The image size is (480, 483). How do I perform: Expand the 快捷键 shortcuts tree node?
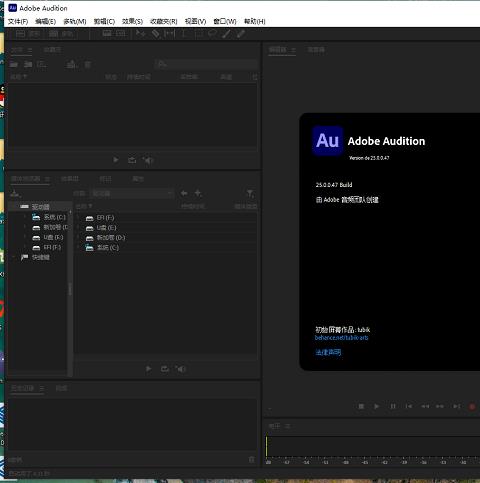pos(14,257)
